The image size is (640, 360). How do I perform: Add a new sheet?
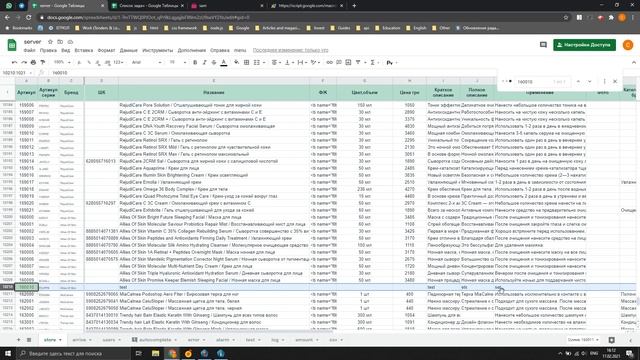click(18, 340)
